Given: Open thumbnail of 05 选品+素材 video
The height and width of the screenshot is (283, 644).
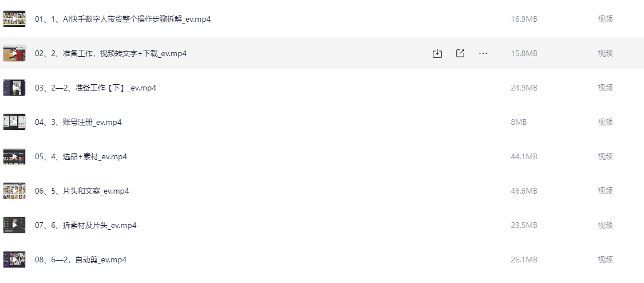Looking at the screenshot, I should pyautogui.click(x=14, y=156).
